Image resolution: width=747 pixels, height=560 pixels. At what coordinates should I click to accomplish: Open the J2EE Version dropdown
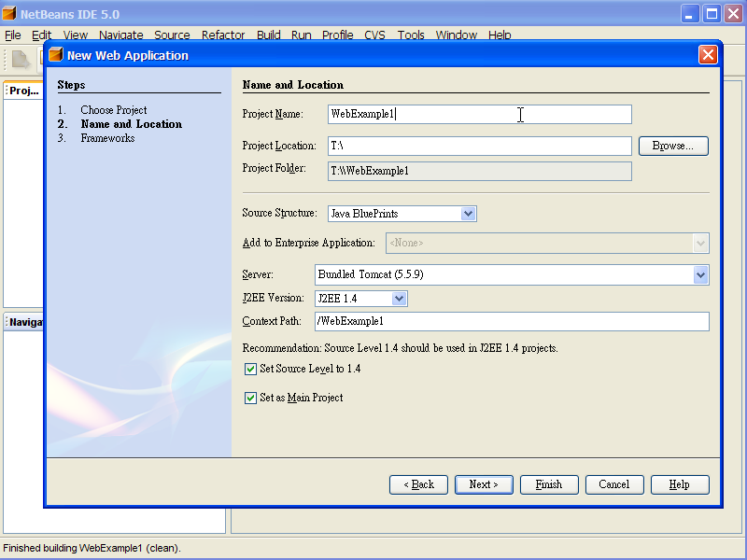click(400, 299)
